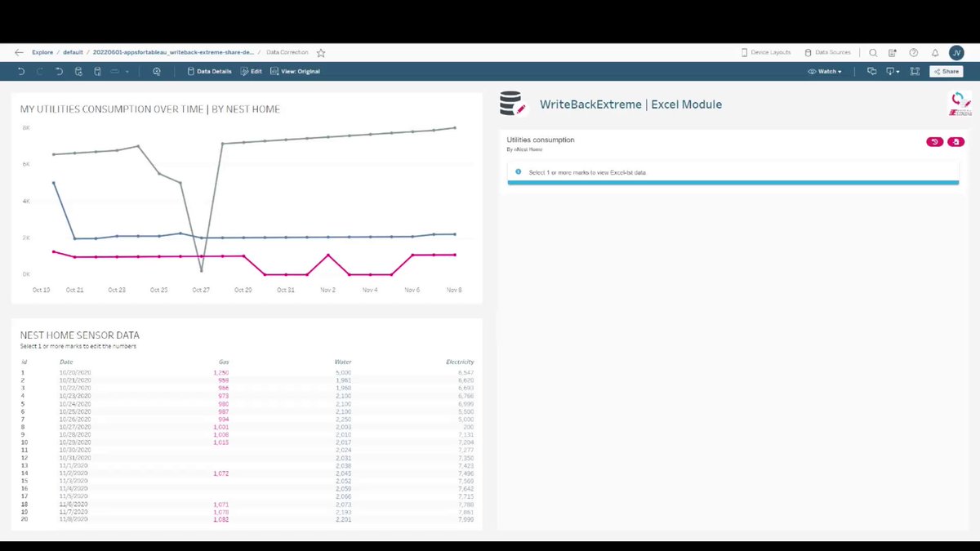980x551 pixels.
Task: Click the Edit button in toolbar
Action: (252, 72)
